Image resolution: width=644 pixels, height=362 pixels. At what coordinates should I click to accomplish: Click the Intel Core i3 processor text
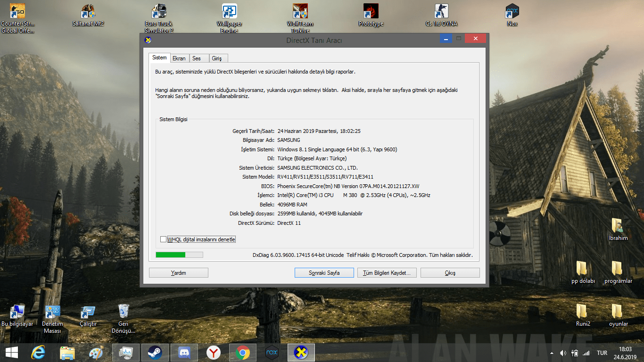[354, 195]
